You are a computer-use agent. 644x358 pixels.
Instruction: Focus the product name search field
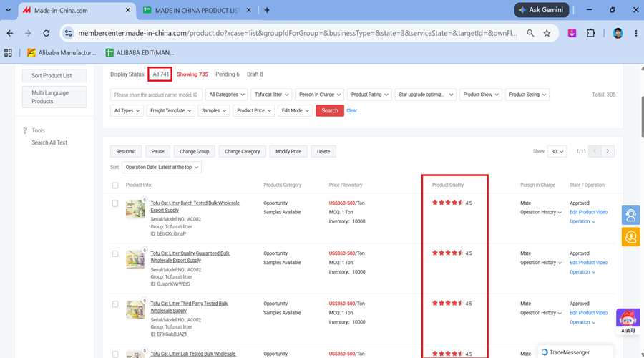point(156,95)
